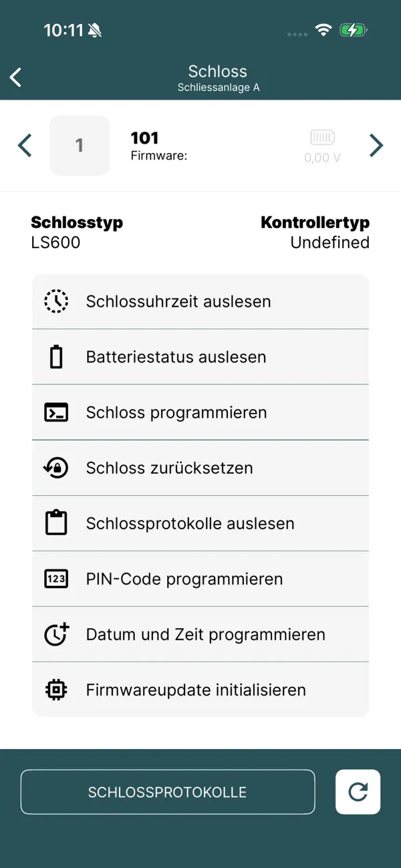Image resolution: width=401 pixels, height=868 pixels.
Task: Tap the back arrow in the Schloss header
Action: [x=15, y=77]
